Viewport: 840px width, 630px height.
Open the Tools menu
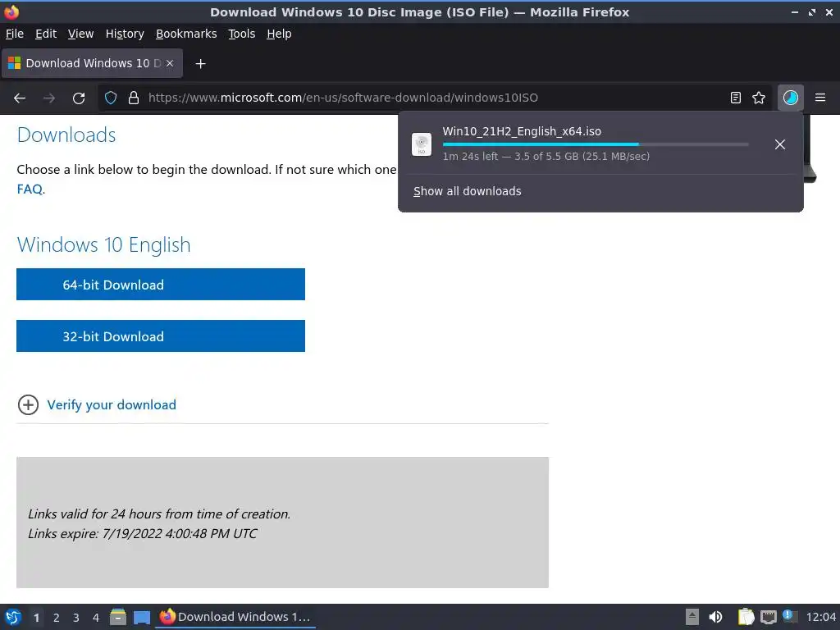pos(242,34)
